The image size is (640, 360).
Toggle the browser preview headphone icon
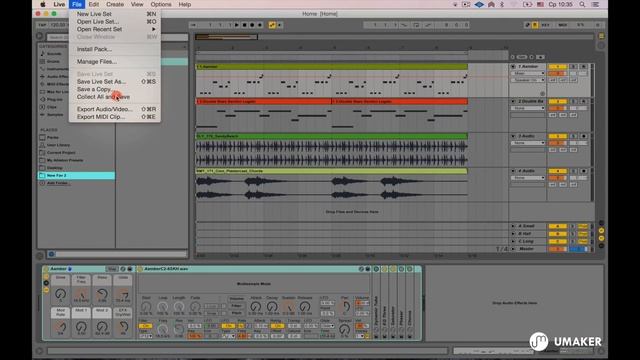point(51,254)
